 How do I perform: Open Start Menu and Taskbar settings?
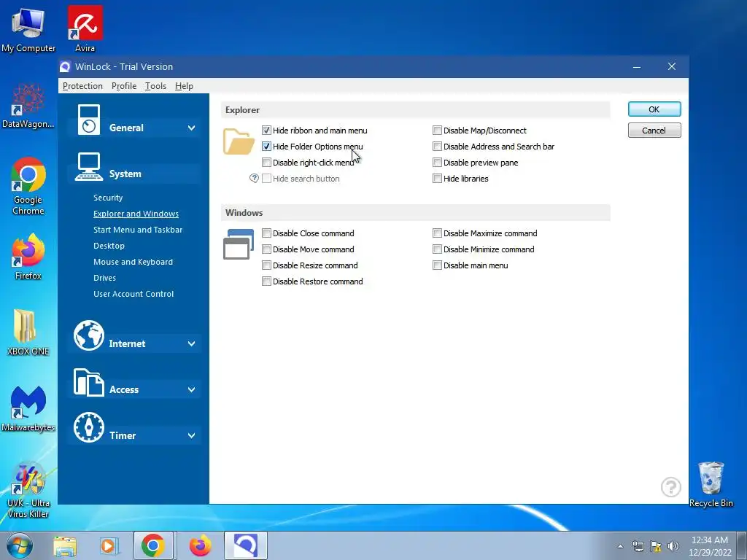(138, 230)
